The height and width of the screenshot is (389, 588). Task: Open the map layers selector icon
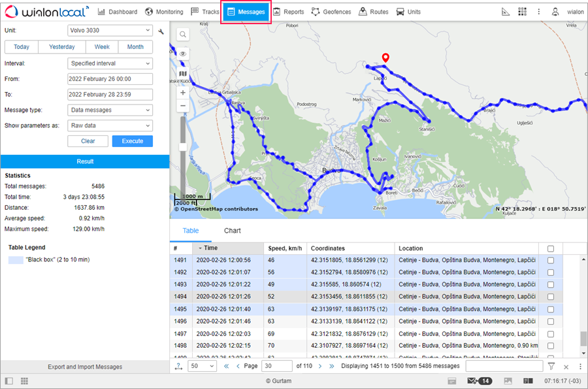tap(183, 74)
